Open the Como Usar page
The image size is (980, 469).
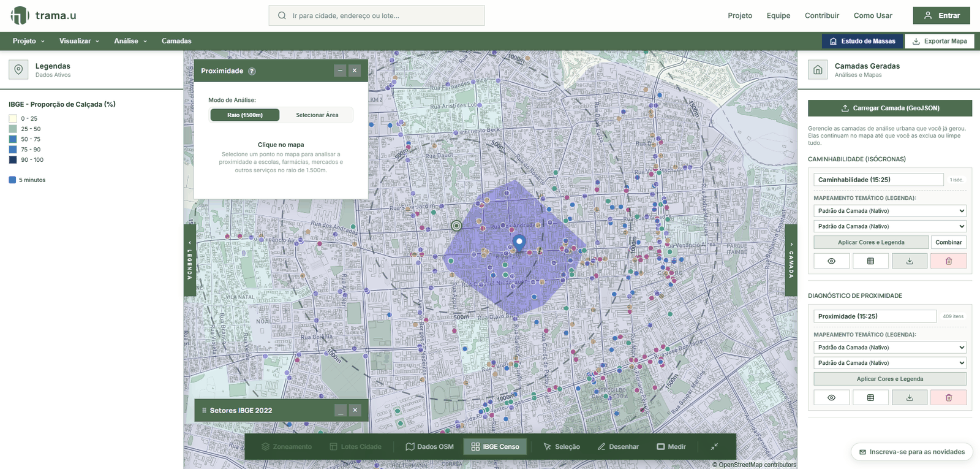point(873,16)
